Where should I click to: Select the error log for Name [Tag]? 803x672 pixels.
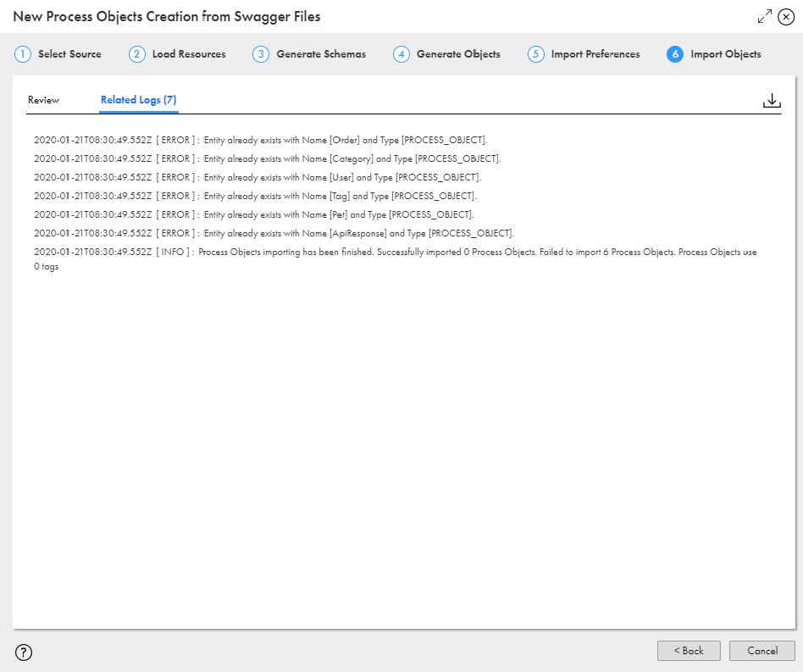[x=256, y=196]
